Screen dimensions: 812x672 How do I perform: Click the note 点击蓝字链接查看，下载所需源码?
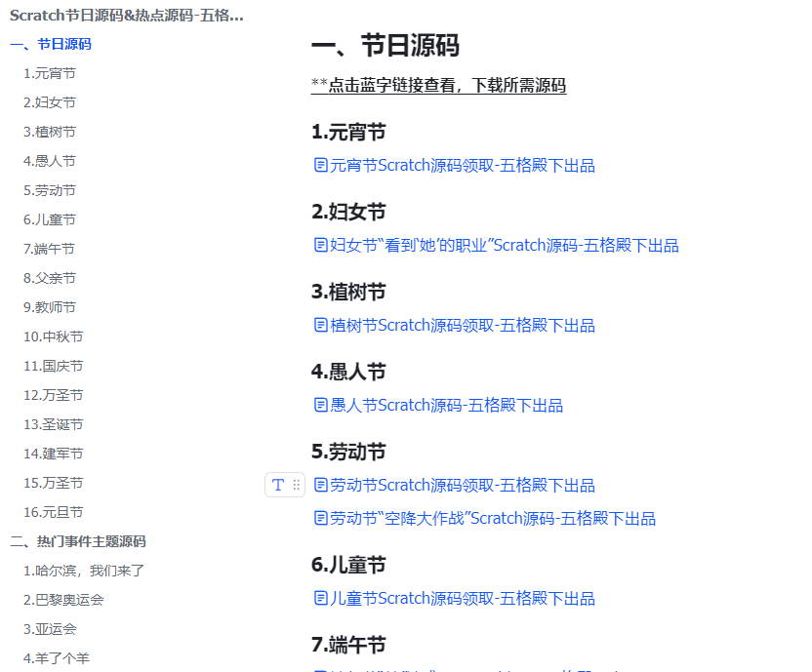[x=438, y=85]
